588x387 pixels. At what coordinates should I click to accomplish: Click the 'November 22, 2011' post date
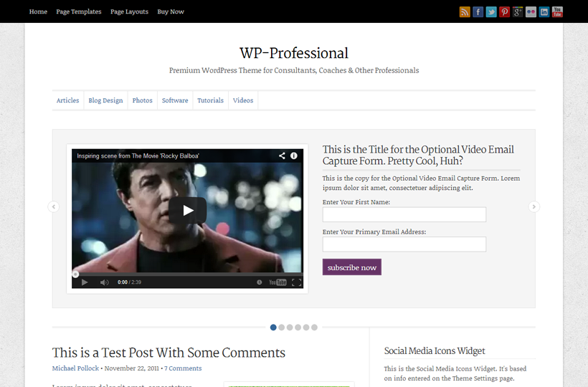132,368
